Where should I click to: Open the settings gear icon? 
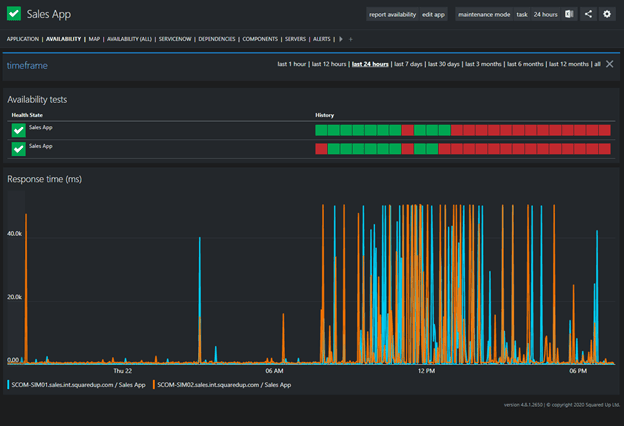pos(606,15)
